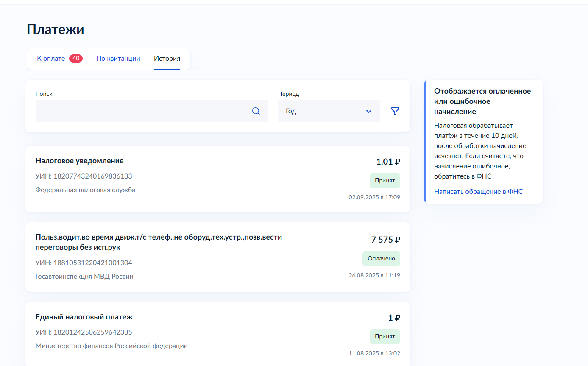Click the 7 575 ₽ amount
This screenshot has height=366, width=588.
pyautogui.click(x=385, y=240)
